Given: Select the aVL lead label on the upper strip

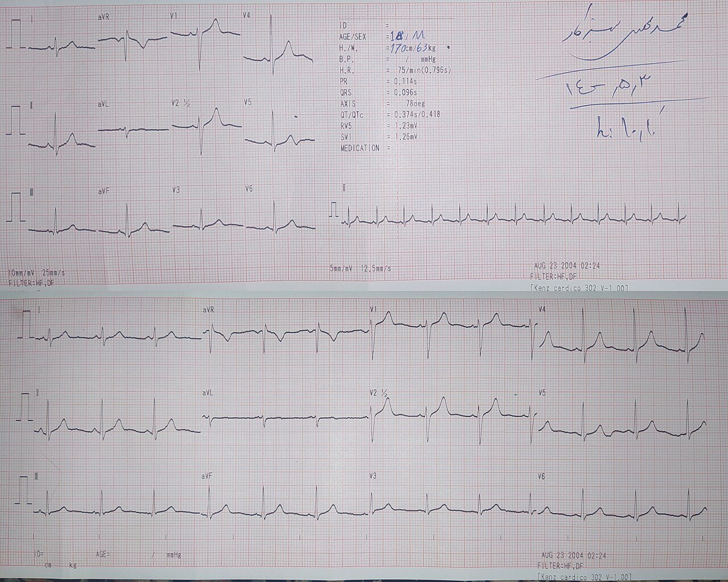Looking at the screenshot, I should 103,105.
